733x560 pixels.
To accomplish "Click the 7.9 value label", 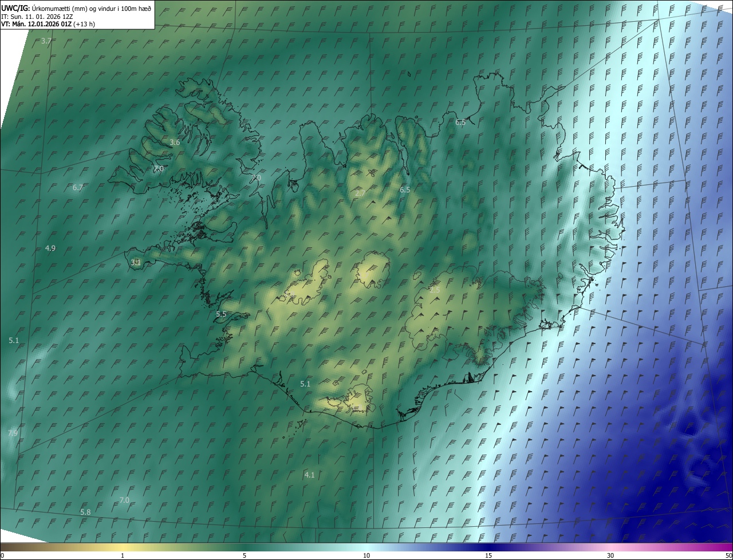I will 13,433.
